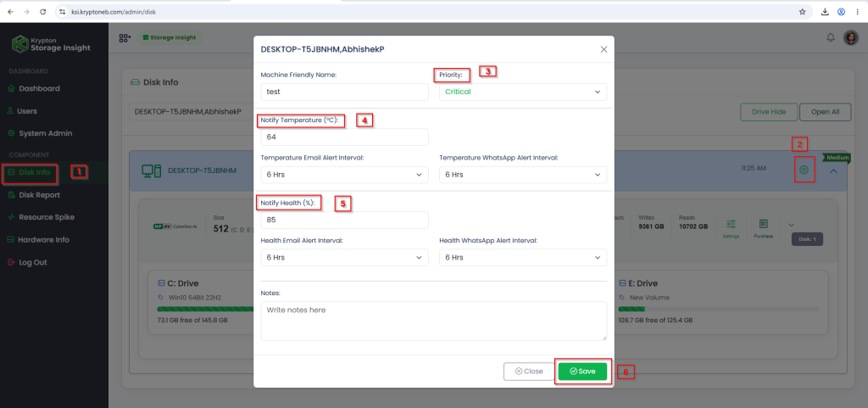Screen dimensions: 868x408
Task: Click the NP AV CyberSec-AI logo
Action: [175, 226]
